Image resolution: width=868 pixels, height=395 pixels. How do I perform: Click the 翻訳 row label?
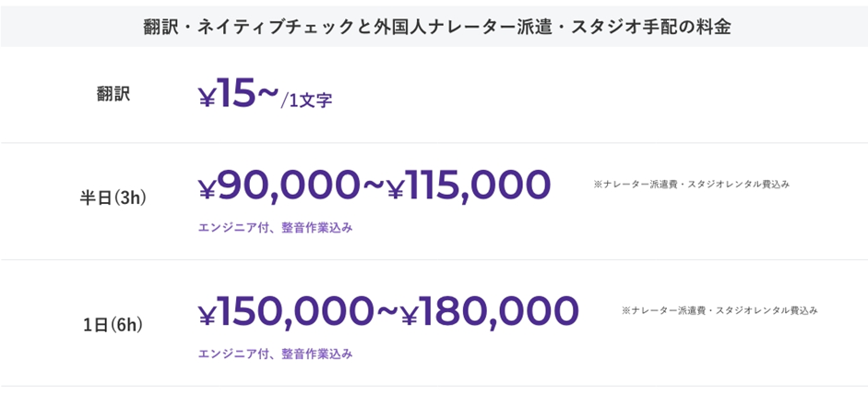[x=113, y=94]
